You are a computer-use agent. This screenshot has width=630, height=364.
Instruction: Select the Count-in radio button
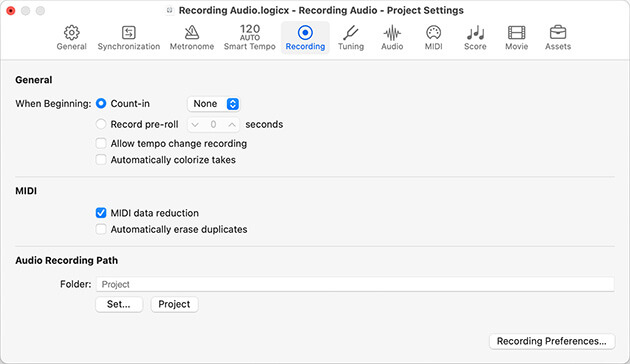(x=101, y=104)
